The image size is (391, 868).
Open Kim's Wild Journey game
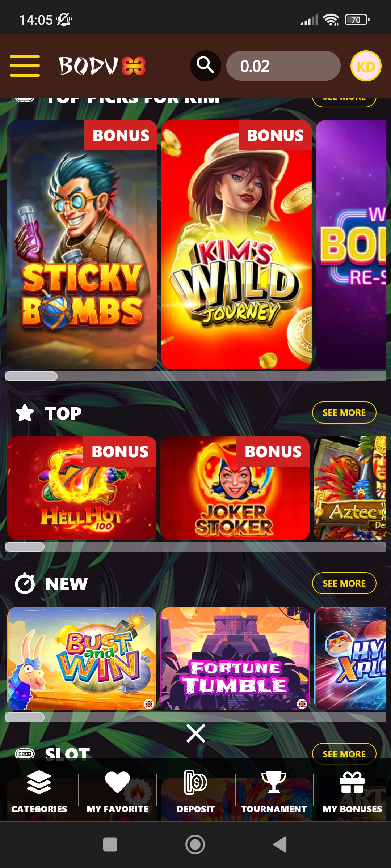click(x=236, y=244)
